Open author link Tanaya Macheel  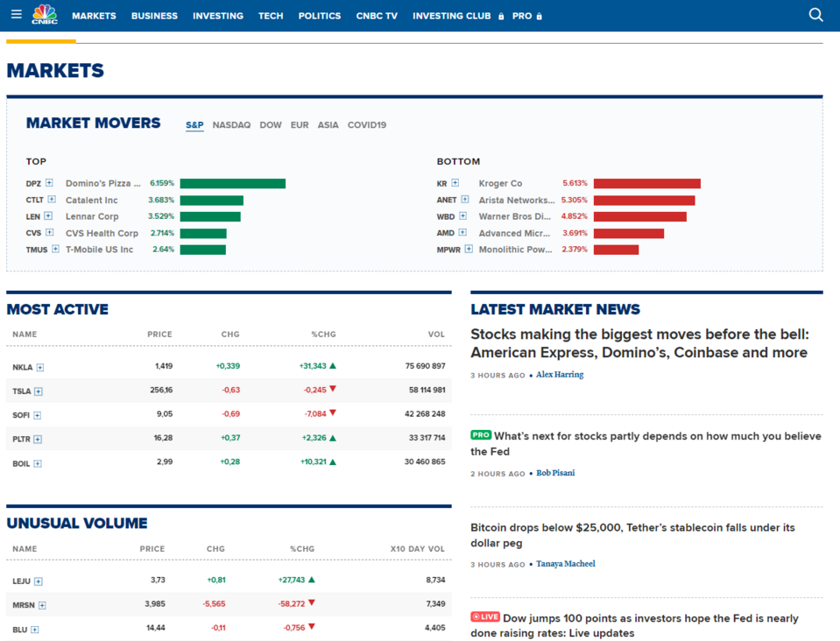point(566,563)
